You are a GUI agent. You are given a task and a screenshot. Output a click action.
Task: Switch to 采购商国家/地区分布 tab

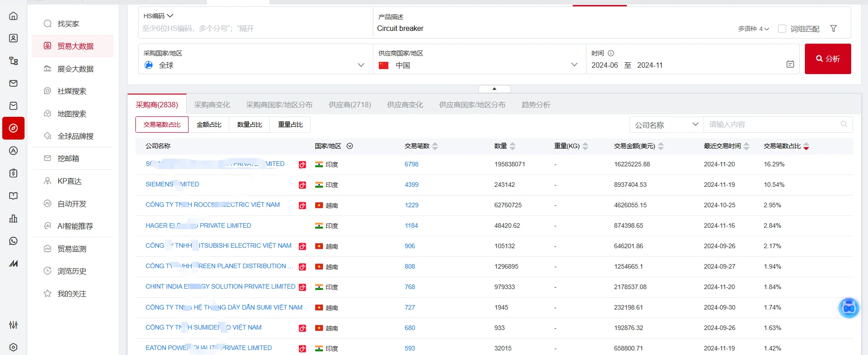pos(279,105)
